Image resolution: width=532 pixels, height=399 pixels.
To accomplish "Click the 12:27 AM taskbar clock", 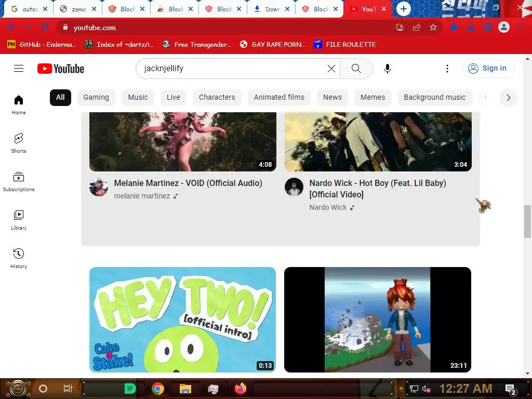I will [x=466, y=389].
